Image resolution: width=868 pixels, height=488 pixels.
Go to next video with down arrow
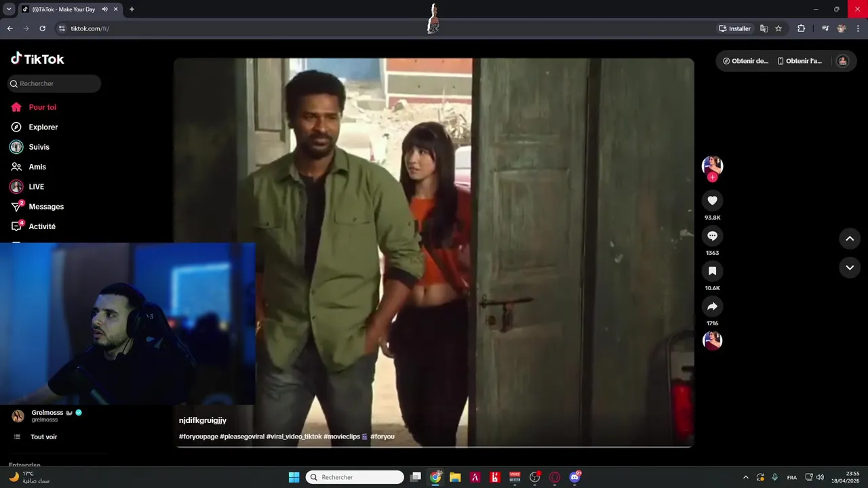coord(850,268)
